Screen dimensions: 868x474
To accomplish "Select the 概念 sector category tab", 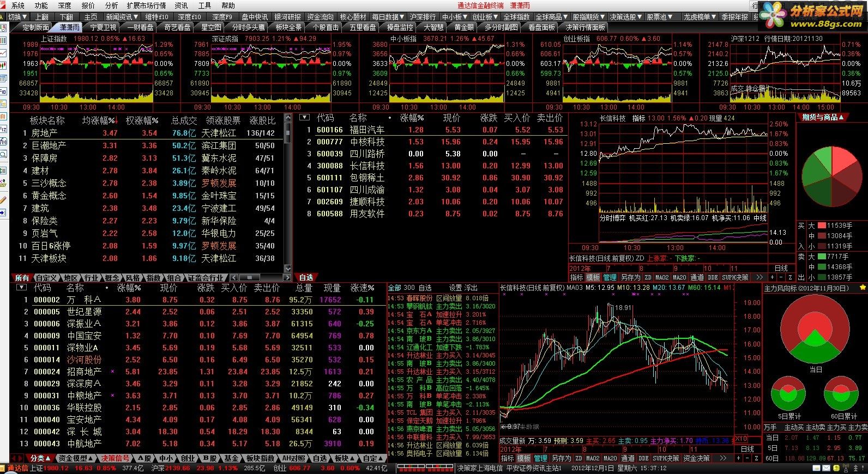I will point(112,278).
